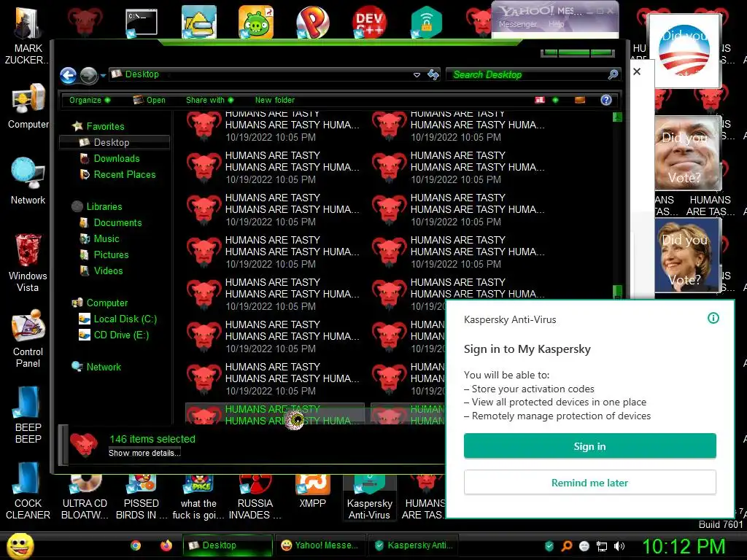Click the Kaspersky popup info icon

[x=713, y=318]
